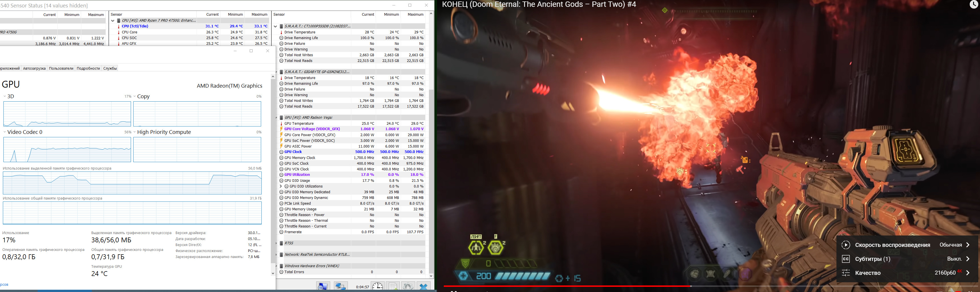The image size is (980, 292).
Task: Click the chip icon beside the CPU [#0] Ryzen group
Action: point(119,21)
